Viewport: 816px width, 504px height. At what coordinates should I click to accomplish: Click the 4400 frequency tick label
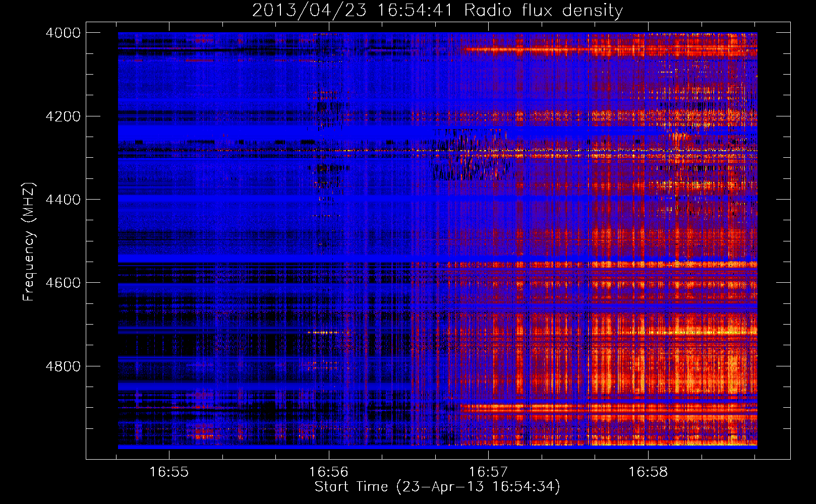pyautogui.click(x=63, y=200)
